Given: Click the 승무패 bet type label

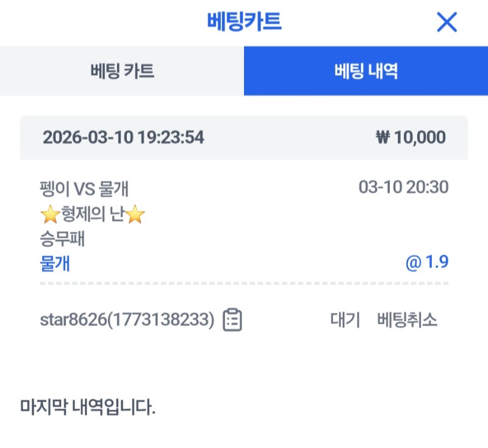Looking at the screenshot, I should click(x=61, y=239).
